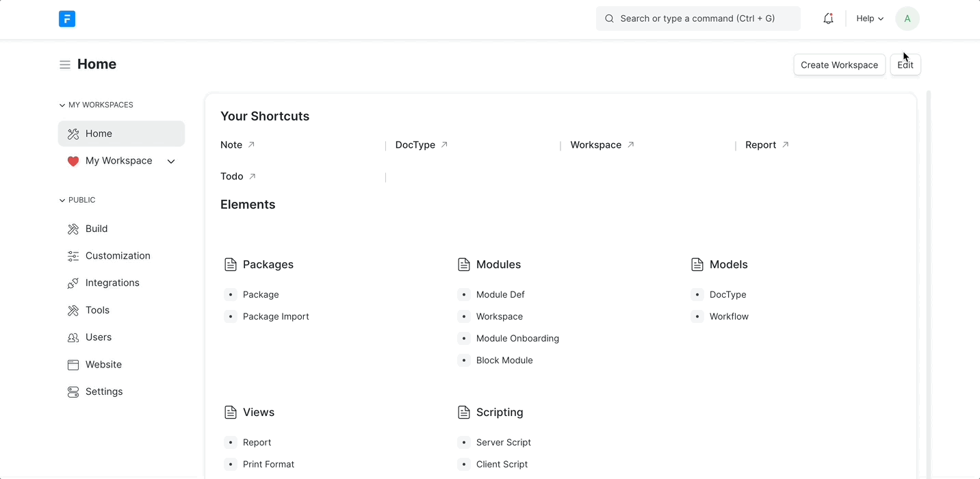Click the Frappe logo icon
This screenshot has height=479, width=980.
click(x=67, y=19)
